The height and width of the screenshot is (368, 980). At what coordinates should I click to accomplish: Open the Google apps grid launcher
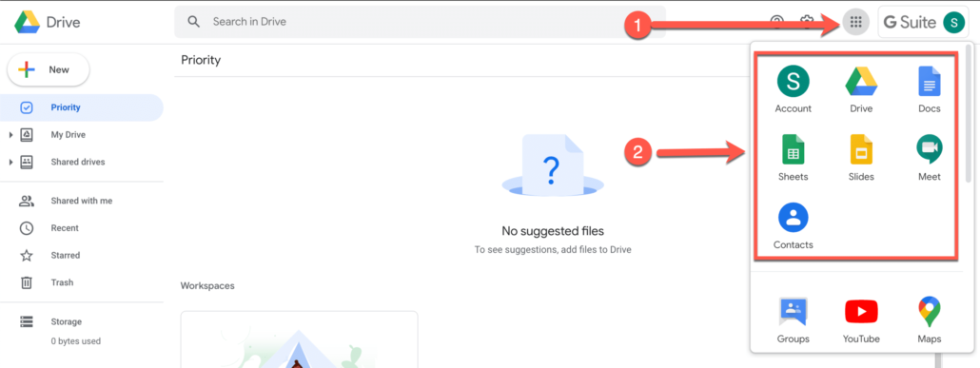[x=856, y=23]
